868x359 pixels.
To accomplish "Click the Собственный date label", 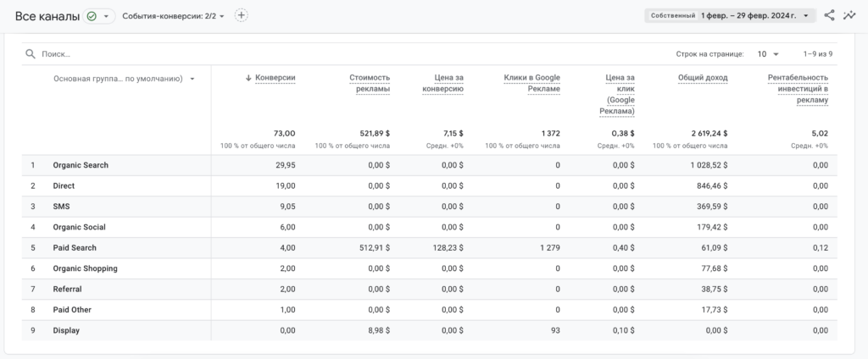I will tap(672, 15).
